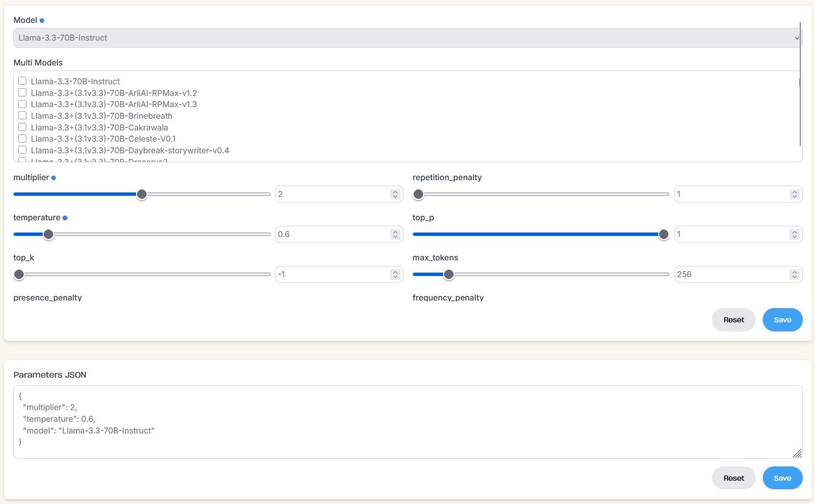Save the parameter sliders panel

coord(783,320)
